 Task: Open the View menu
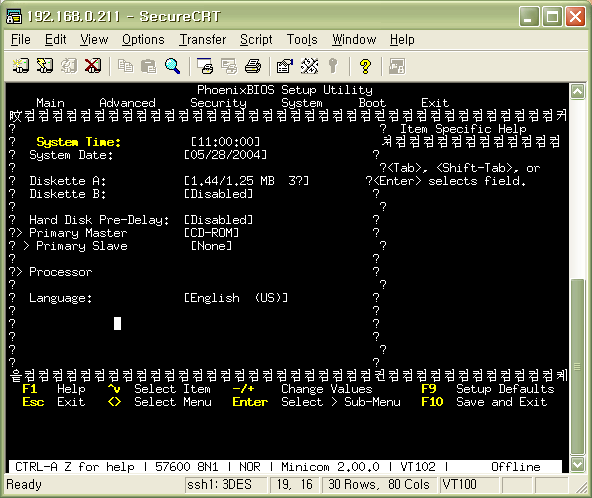pos(94,40)
